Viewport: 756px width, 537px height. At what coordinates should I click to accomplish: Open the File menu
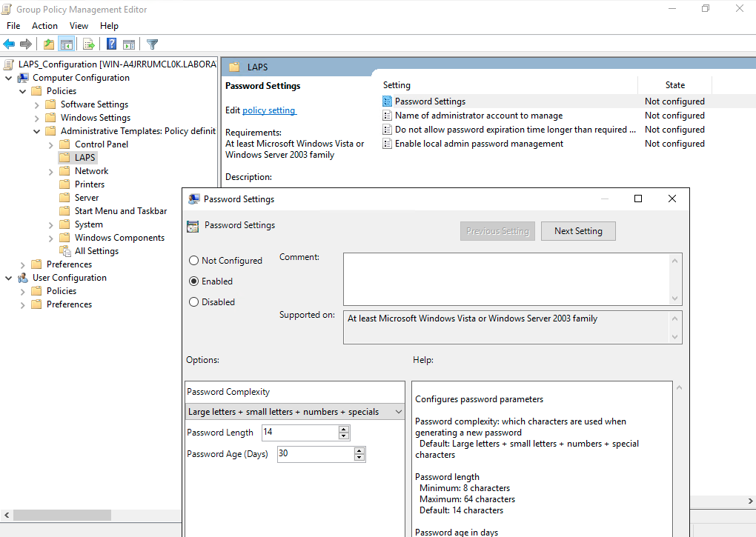click(x=13, y=25)
